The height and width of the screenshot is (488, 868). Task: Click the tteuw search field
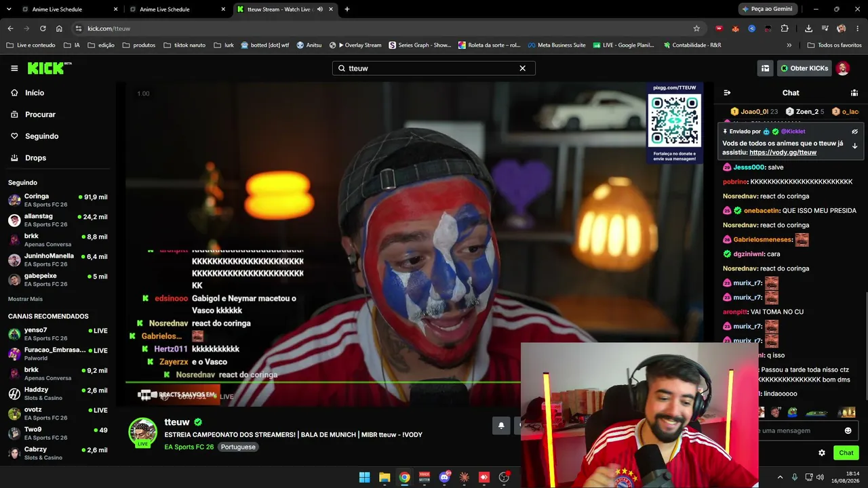click(x=433, y=68)
